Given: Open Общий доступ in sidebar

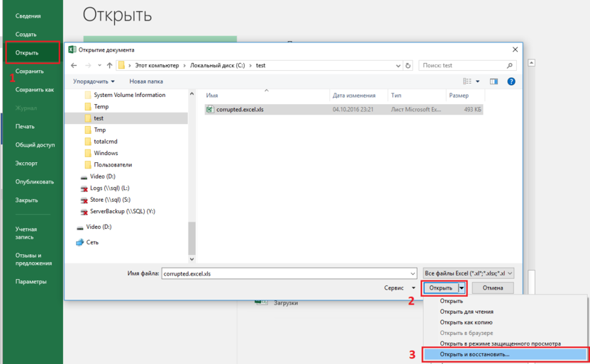Looking at the screenshot, I should 35,144.
